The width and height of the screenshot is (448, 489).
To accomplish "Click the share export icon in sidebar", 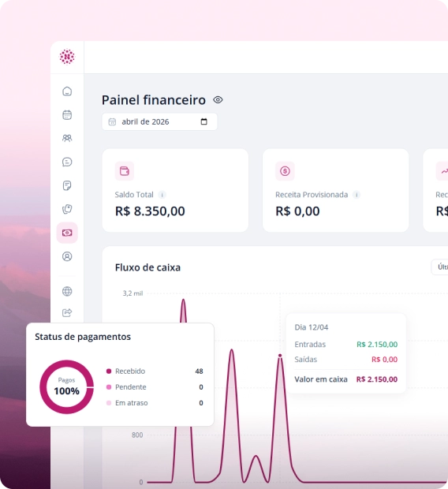I will pos(67,312).
